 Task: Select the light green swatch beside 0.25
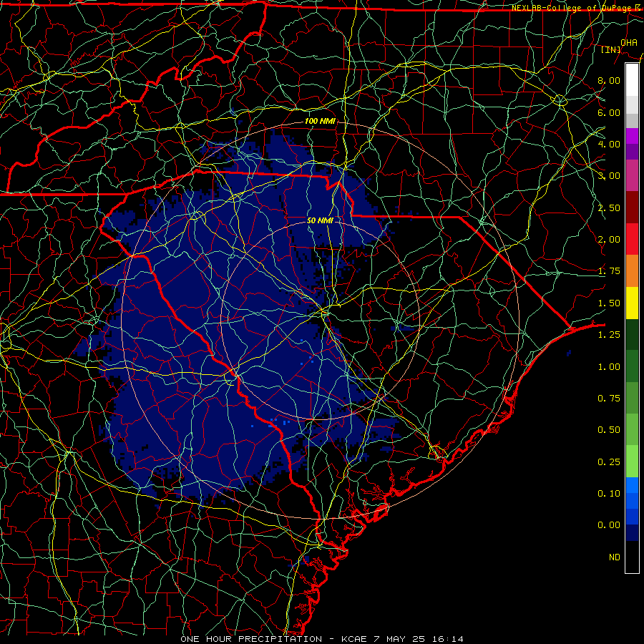coord(632,462)
